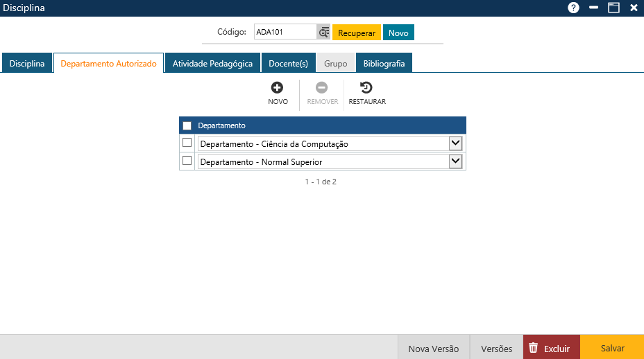Image resolution: width=644 pixels, height=359 pixels.
Task: Check the Normal Superior row checkbox
Action: pos(187,161)
